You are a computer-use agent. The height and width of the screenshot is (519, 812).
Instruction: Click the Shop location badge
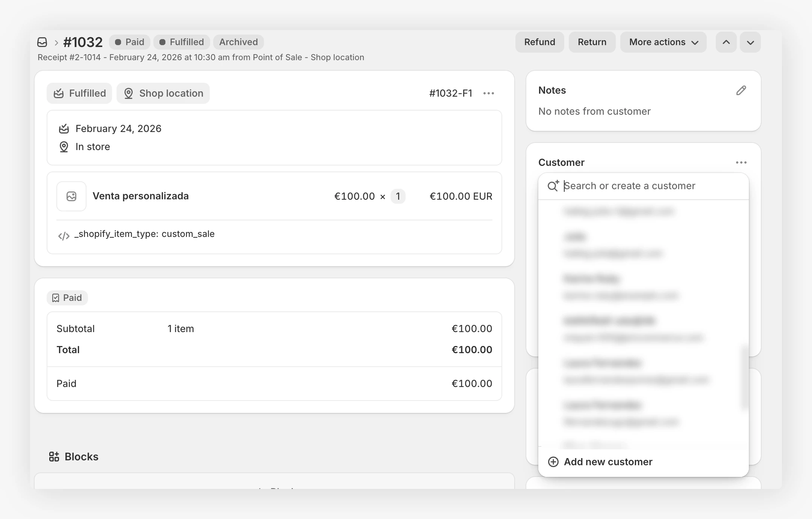point(163,93)
